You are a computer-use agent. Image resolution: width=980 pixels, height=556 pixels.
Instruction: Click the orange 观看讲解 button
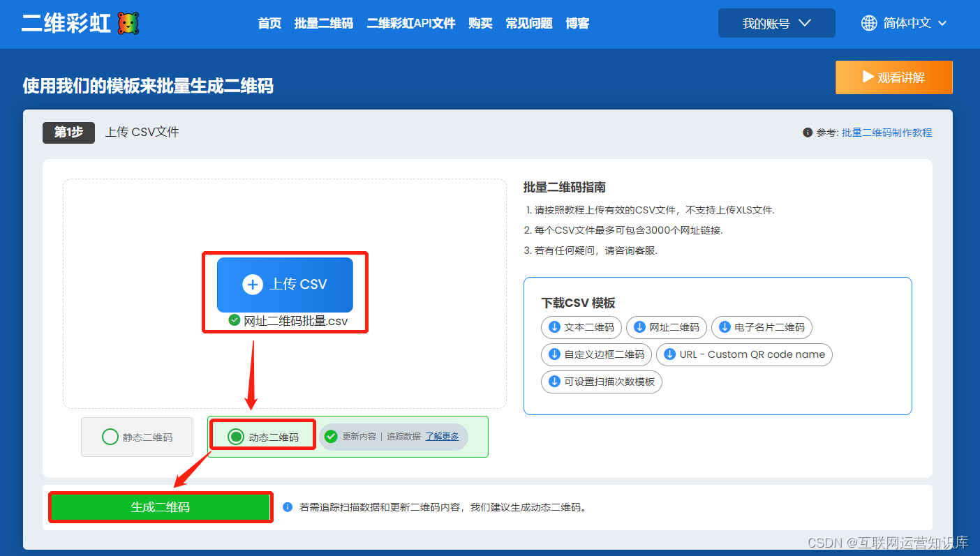[894, 77]
